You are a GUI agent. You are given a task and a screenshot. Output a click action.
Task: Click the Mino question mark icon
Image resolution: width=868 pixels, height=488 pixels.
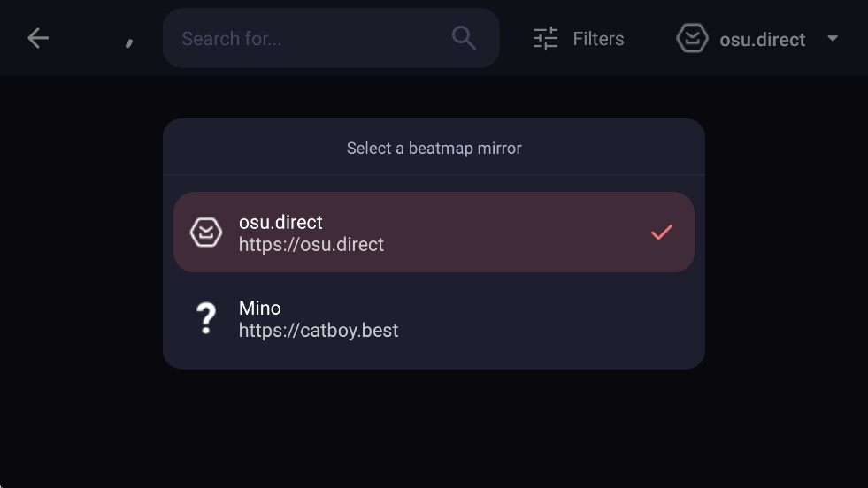(x=206, y=318)
